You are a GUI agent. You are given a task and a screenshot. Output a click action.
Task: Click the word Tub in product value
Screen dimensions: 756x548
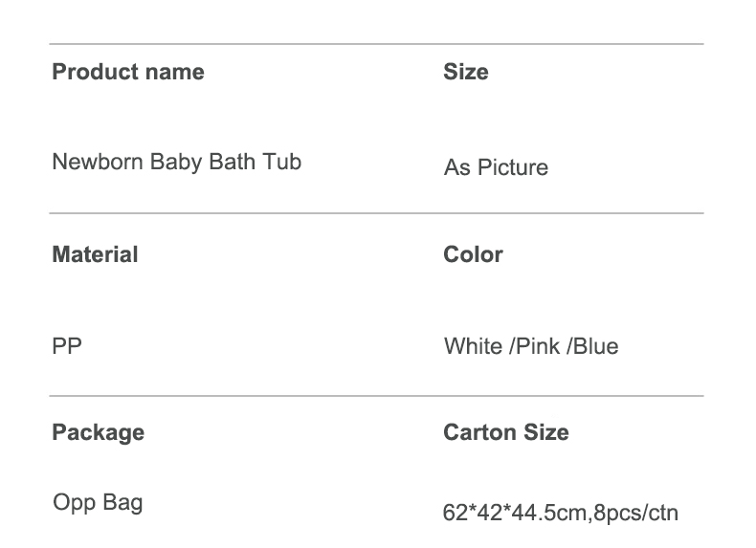coord(282,162)
